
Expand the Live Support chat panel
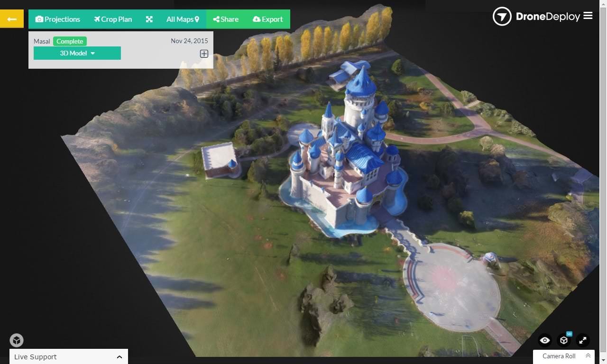[x=69, y=357]
